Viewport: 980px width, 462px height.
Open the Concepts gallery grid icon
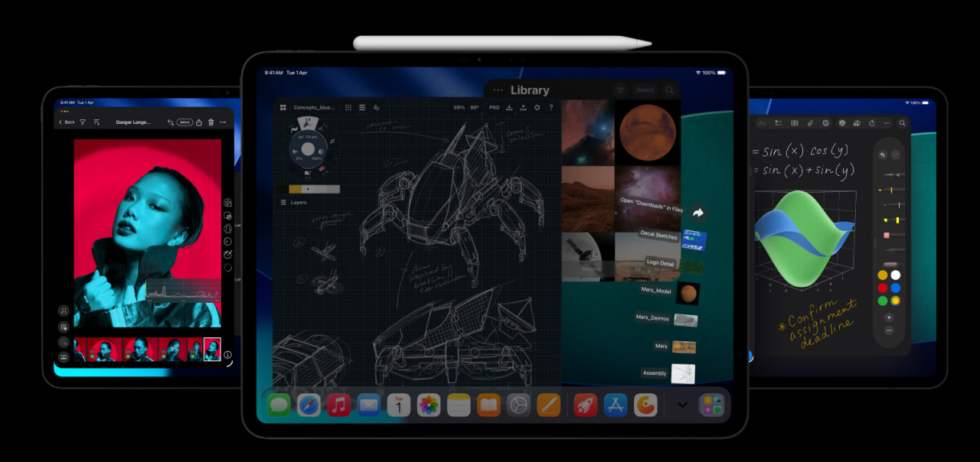[x=283, y=108]
